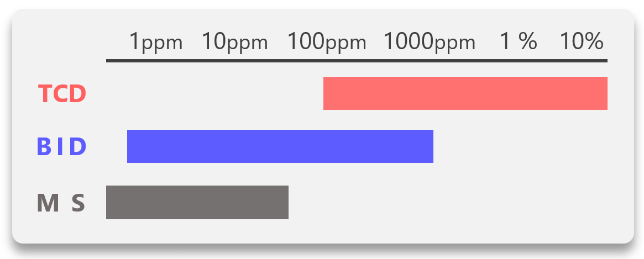Click the letter S in MS label

[79, 203]
